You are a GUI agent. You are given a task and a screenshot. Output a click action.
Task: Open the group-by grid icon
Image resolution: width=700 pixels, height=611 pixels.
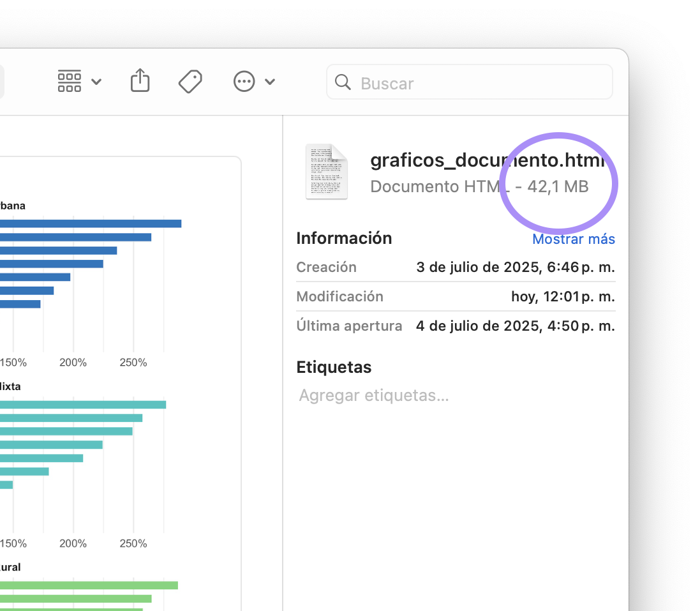[70, 81]
